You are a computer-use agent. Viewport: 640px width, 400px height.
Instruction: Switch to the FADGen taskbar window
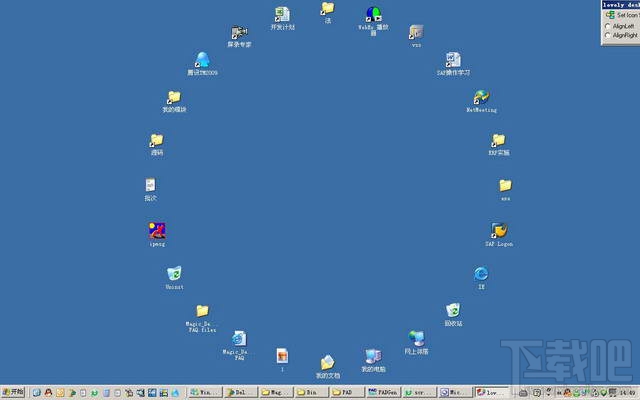pos(383,392)
